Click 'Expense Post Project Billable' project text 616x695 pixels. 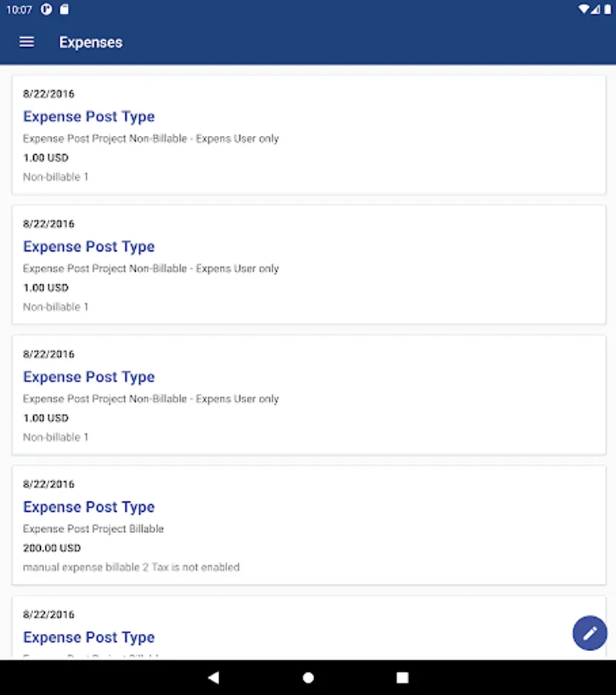point(93,529)
